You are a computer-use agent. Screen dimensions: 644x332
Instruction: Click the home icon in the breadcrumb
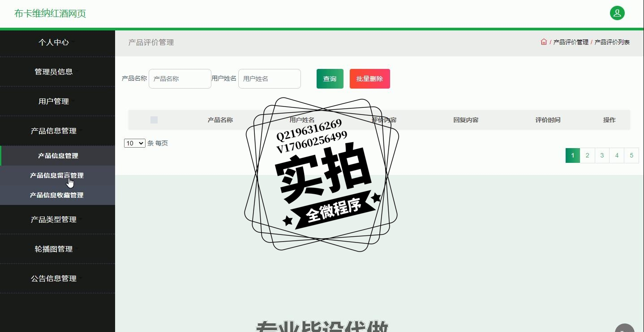pyautogui.click(x=544, y=42)
